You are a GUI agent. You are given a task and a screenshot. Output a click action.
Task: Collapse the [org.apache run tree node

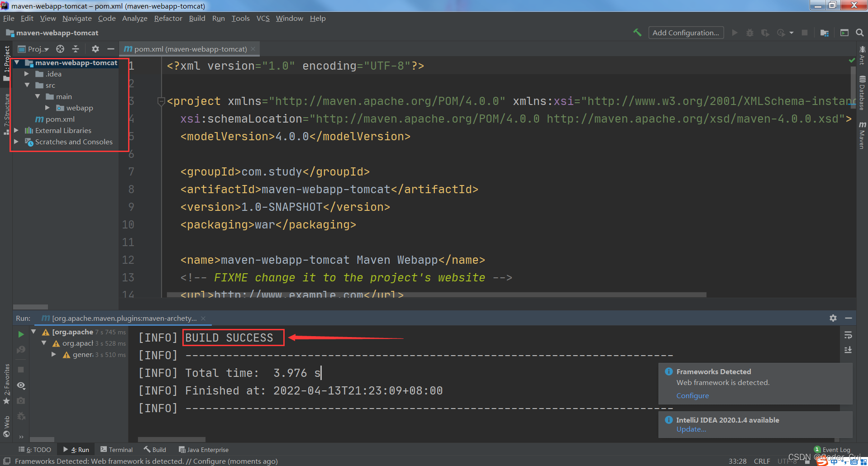click(x=34, y=332)
